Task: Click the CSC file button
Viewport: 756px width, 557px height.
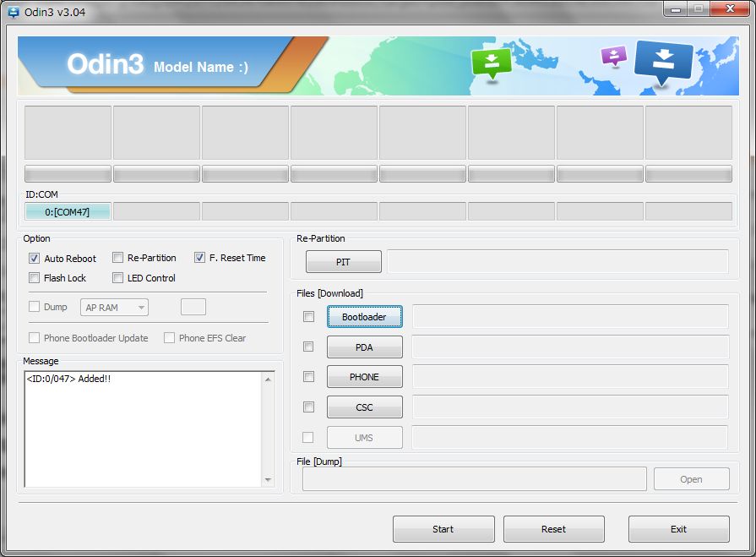Action: point(365,407)
